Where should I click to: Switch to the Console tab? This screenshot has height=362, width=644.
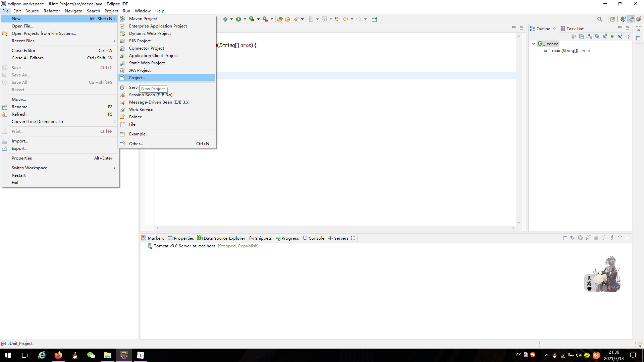tap(316, 238)
